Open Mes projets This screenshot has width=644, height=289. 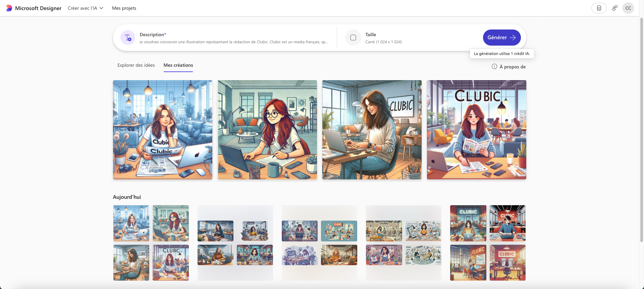pyautogui.click(x=124, y=8)
